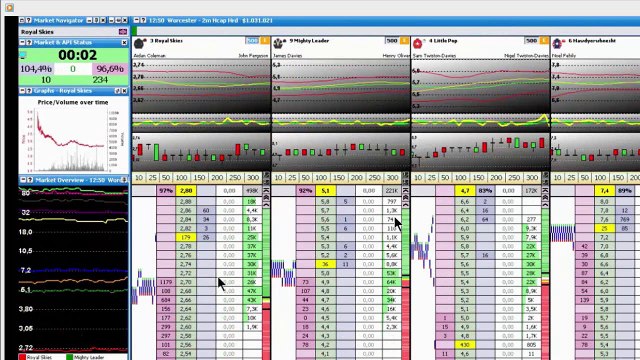Click Little Pop scroll-to-top arrow icon

(x=545, y=191)
